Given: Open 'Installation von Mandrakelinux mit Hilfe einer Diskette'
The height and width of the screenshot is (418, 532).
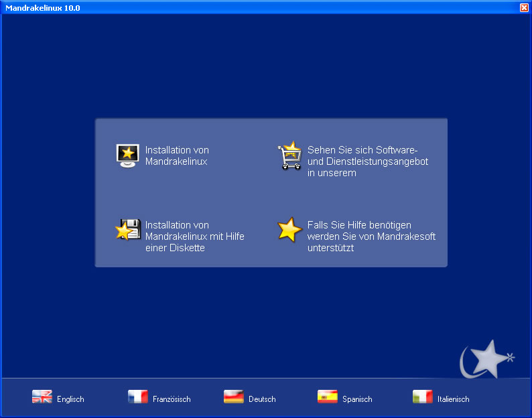Looking at the screenshot, I should 195,236.
